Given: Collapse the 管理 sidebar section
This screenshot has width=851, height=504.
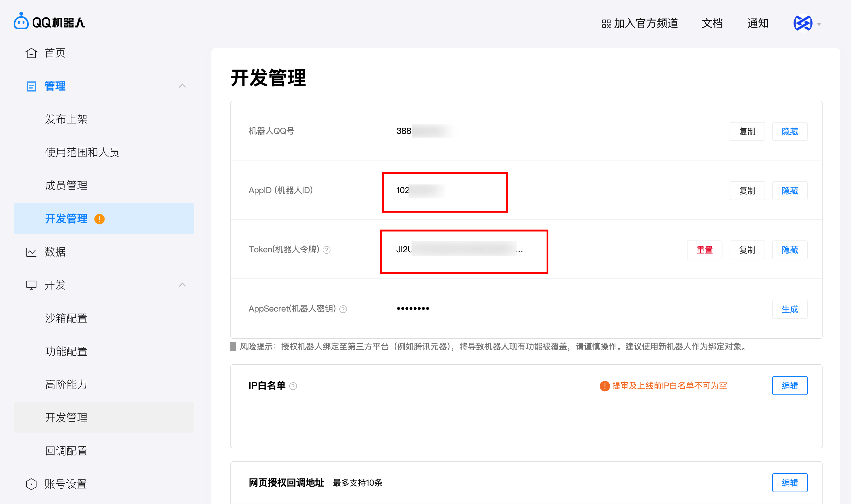Looking at the screenshot, I should click(x=183, y=86).
